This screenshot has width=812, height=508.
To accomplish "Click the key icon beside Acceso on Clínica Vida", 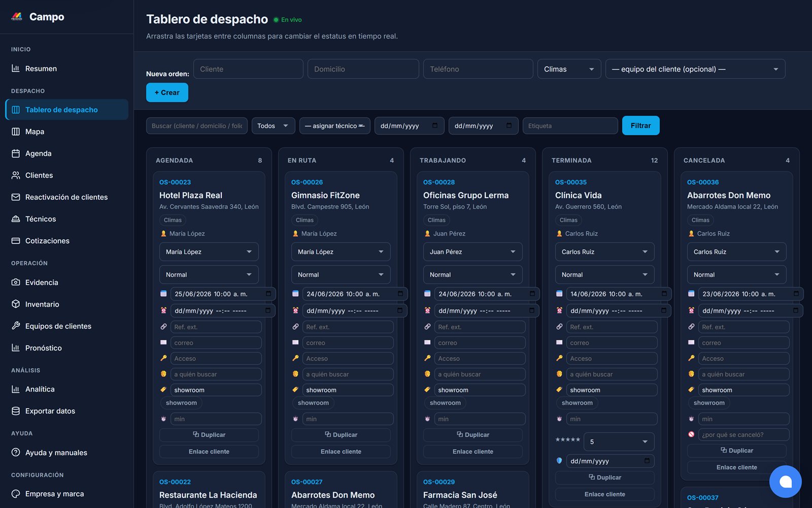I will (x=559, y=358).
